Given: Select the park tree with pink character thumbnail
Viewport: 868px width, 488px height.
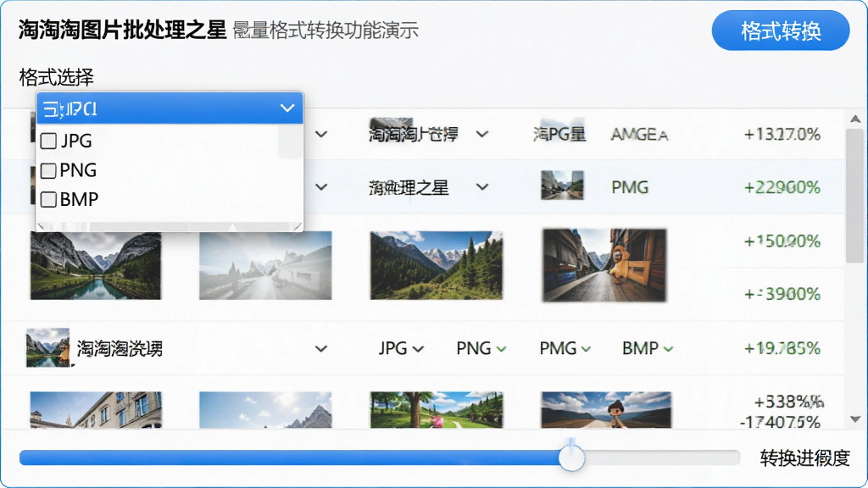Looking at the screenshot, I should 437,410.
